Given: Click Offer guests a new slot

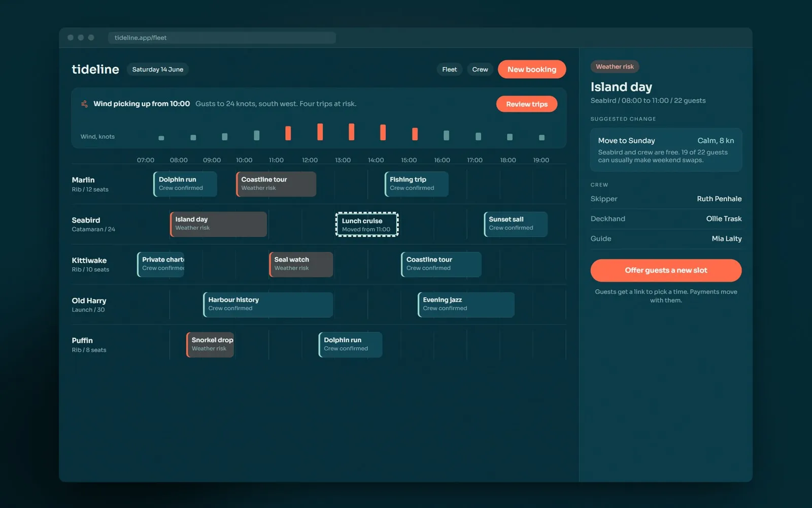Looking at the screenshot, I should pos(666,270).
